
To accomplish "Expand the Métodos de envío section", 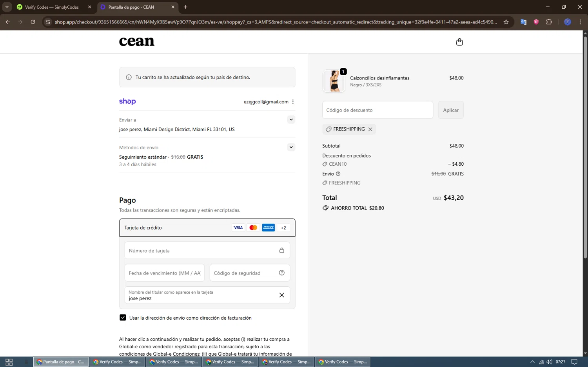I will [291, 147].
